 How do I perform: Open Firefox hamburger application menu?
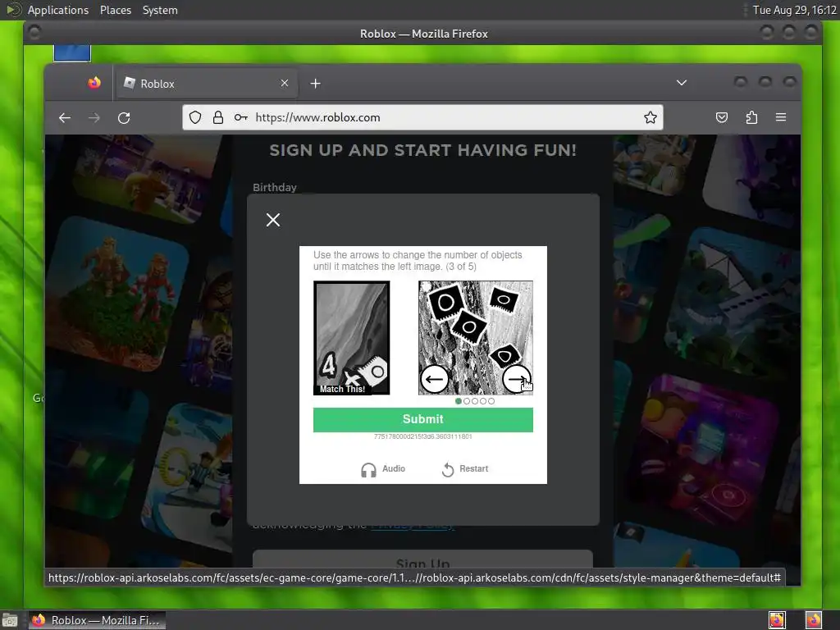781,117
